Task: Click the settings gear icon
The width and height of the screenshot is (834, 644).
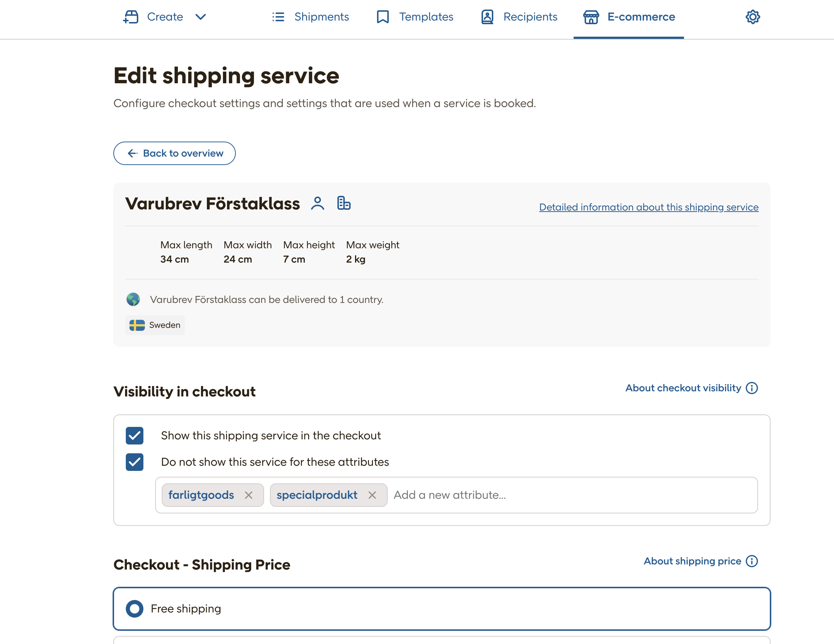Action: (x=752, y=17)
